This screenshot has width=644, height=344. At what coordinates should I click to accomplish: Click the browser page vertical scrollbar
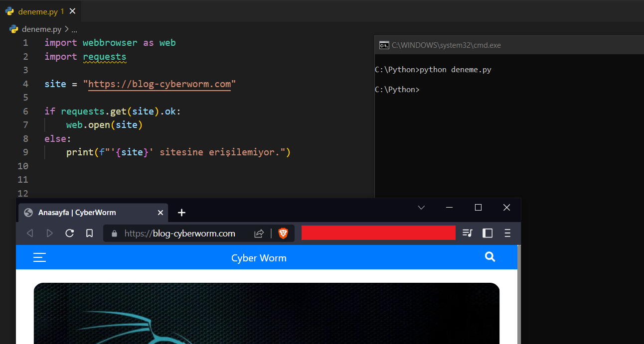point(519,294)
